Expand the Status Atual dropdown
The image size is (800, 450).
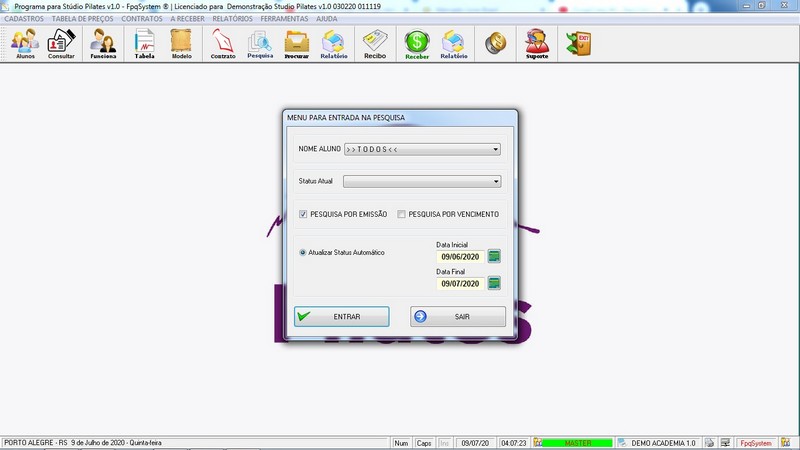tap(495, 182)
